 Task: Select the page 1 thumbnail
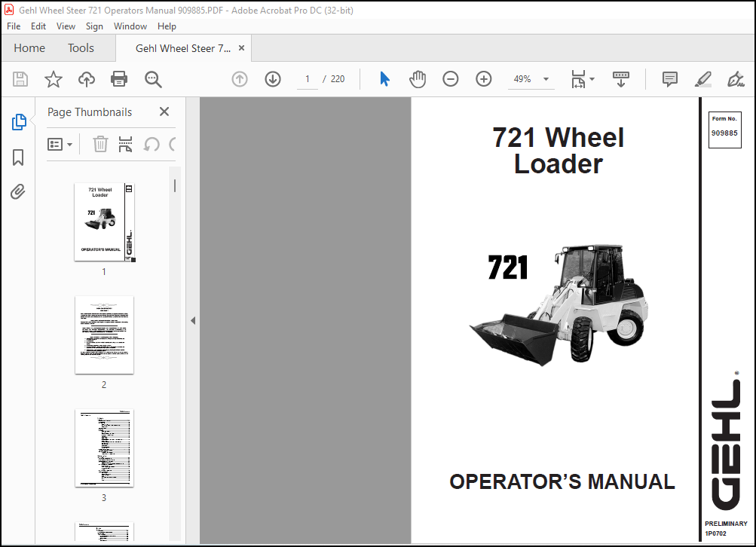tap(105, 222)
